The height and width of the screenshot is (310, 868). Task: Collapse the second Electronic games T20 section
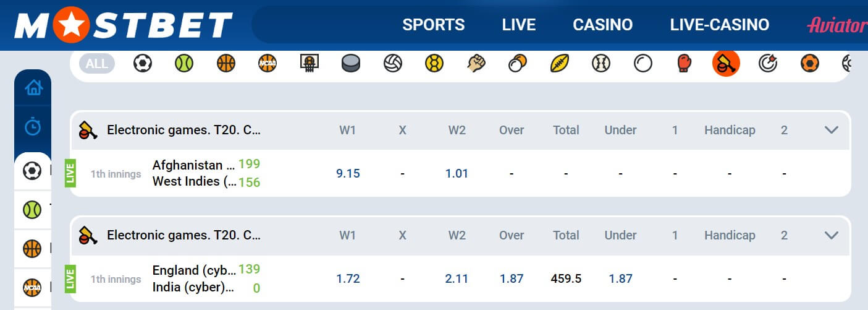coord(832,235)
